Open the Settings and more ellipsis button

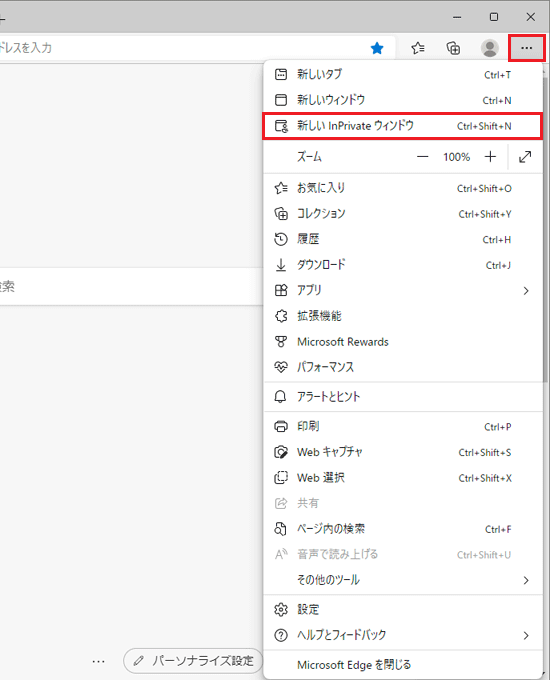(526, 48)
